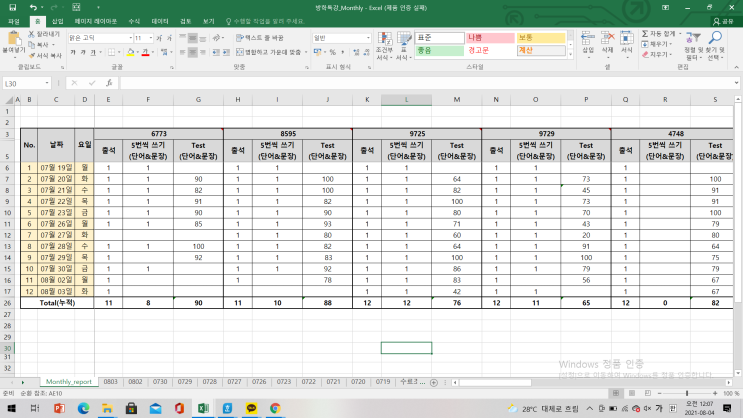Click the select all corner triangle
This screenshot has width=743, height=418.
point(9,100)
